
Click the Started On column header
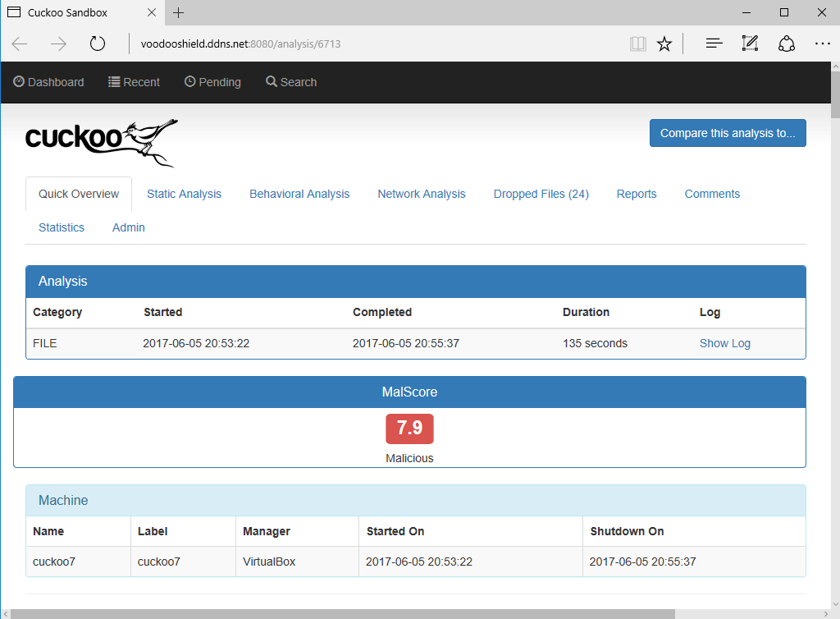click(395, 531)
